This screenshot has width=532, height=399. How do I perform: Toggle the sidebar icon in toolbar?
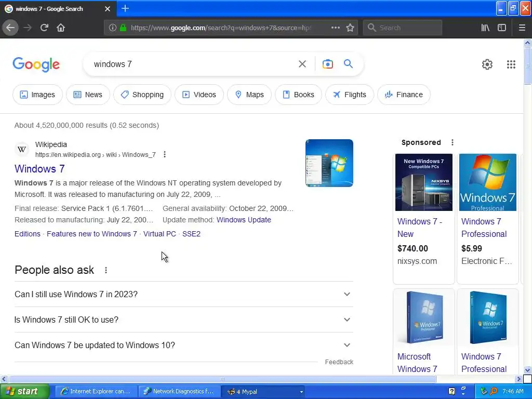[502, 28]
